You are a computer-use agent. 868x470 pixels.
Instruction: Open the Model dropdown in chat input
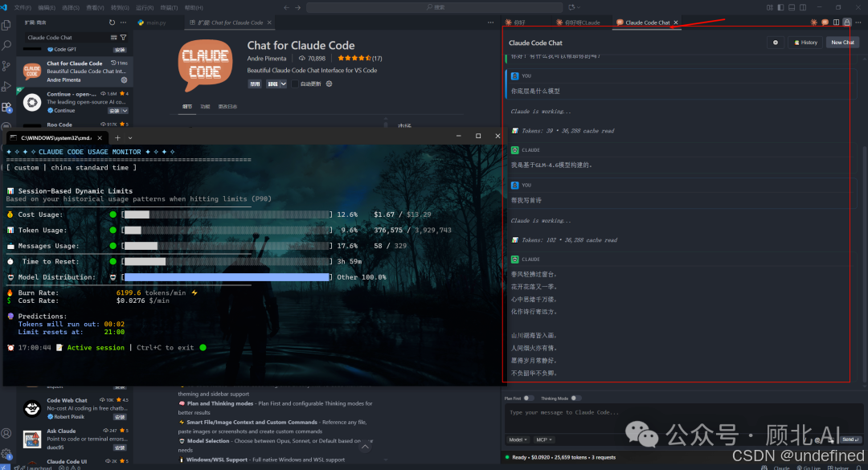(518, 439)
